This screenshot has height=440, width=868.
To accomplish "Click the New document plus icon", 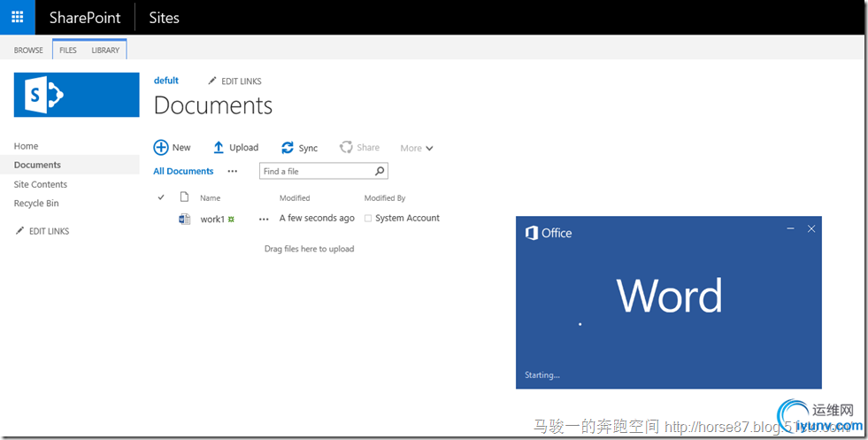I will click(160, 148).
